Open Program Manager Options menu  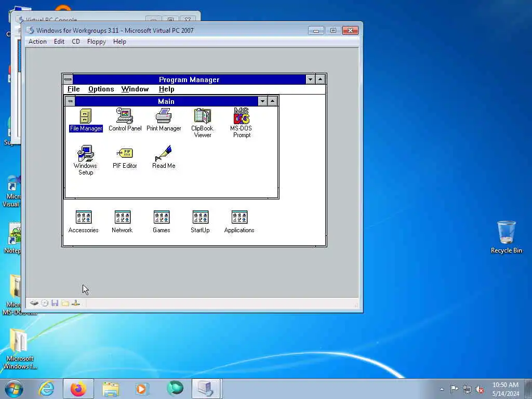pos(101,89)
